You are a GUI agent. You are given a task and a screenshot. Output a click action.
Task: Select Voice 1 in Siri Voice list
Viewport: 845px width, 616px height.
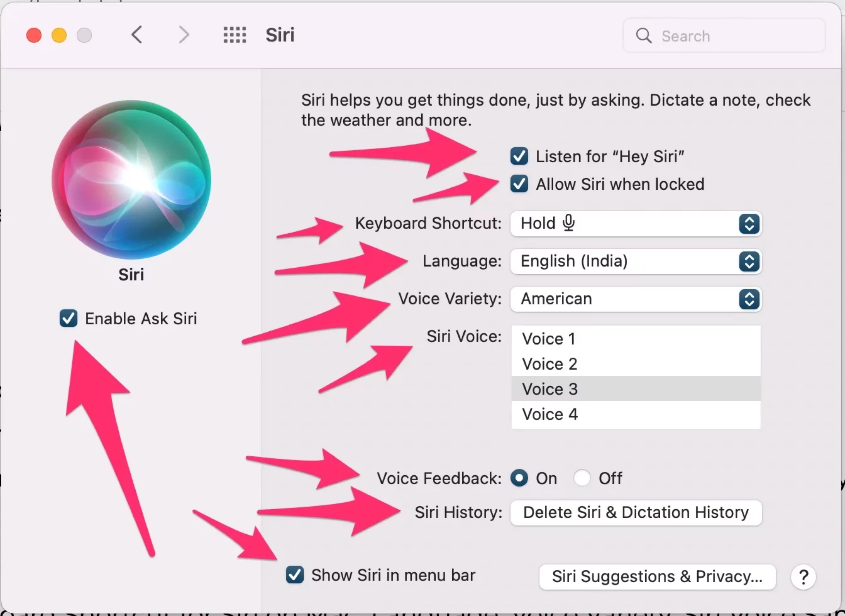pos(636,339)
